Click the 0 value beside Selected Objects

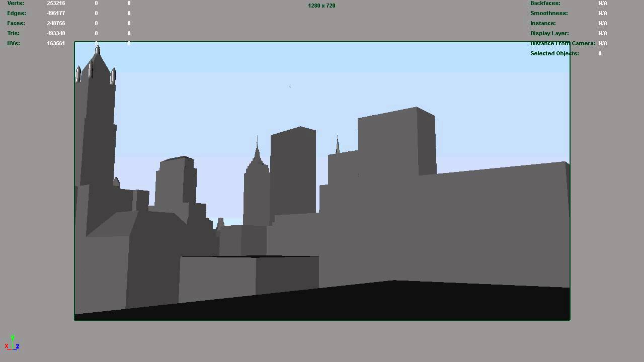coord(600,53)
